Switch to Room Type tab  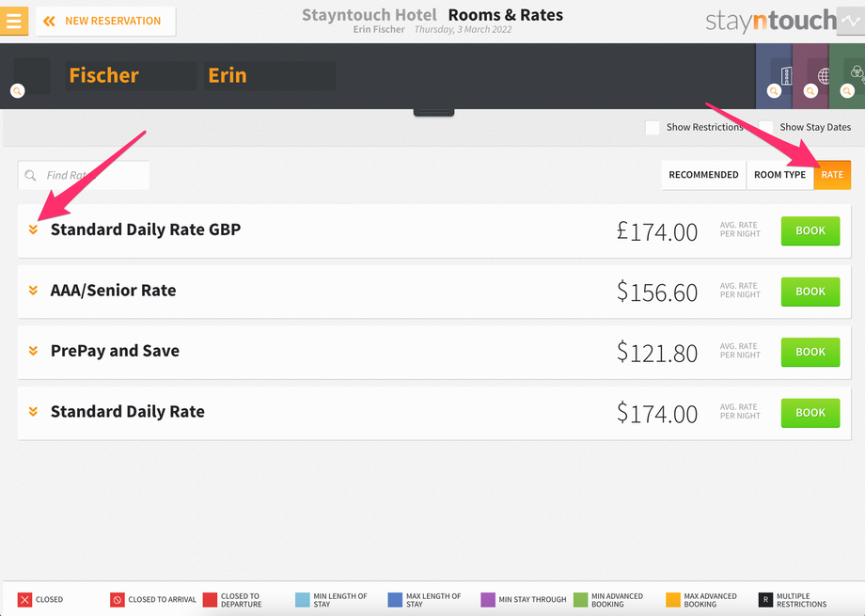(780, 175)
